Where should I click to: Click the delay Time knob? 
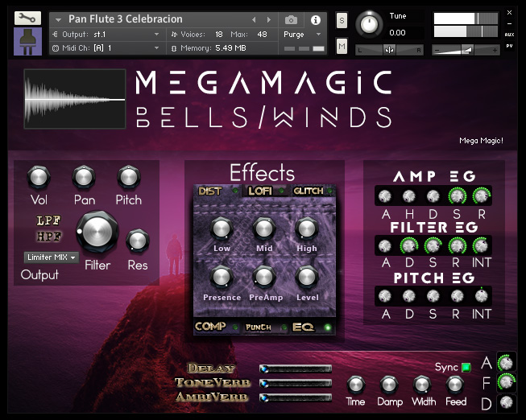coord(355,385)
